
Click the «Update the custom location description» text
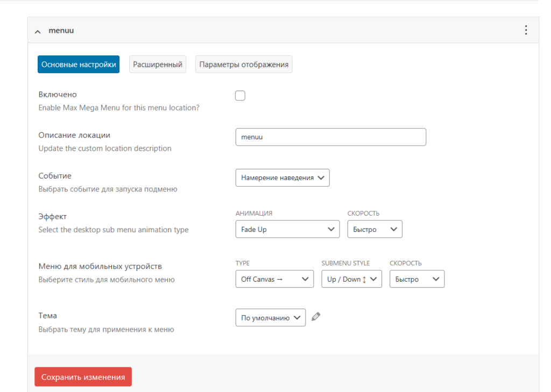click(x=105, y=148)
